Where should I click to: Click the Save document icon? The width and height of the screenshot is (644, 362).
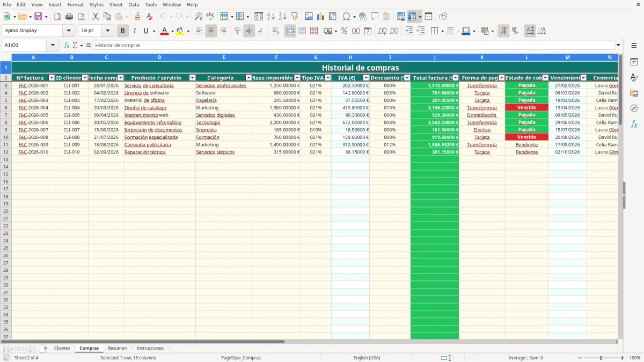click(x=38, y=17)
